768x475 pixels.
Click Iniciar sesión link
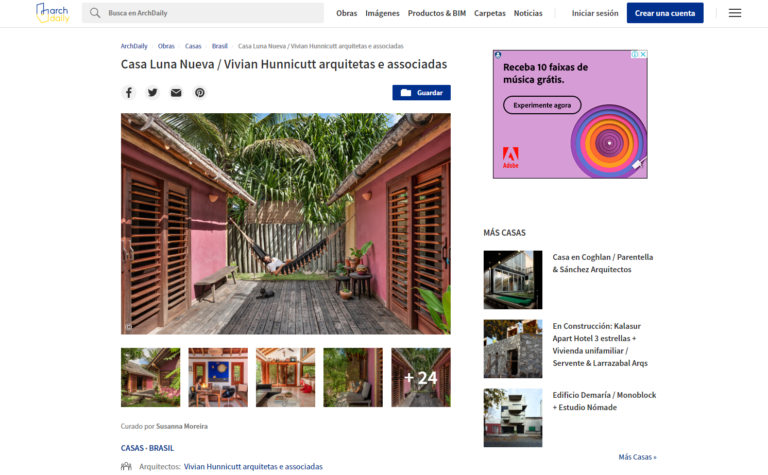[595, 13]
